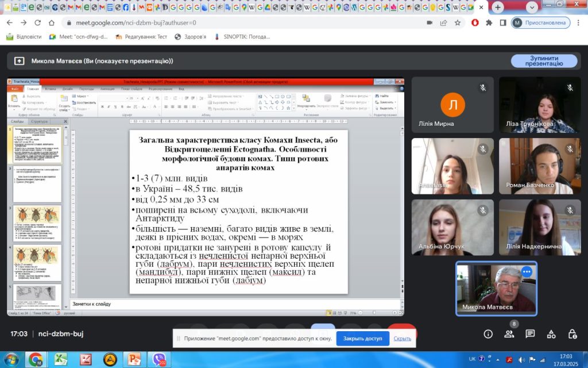Bookmark this page with star icon
Viewport: 588px width, 368px height.
[458, 22]
